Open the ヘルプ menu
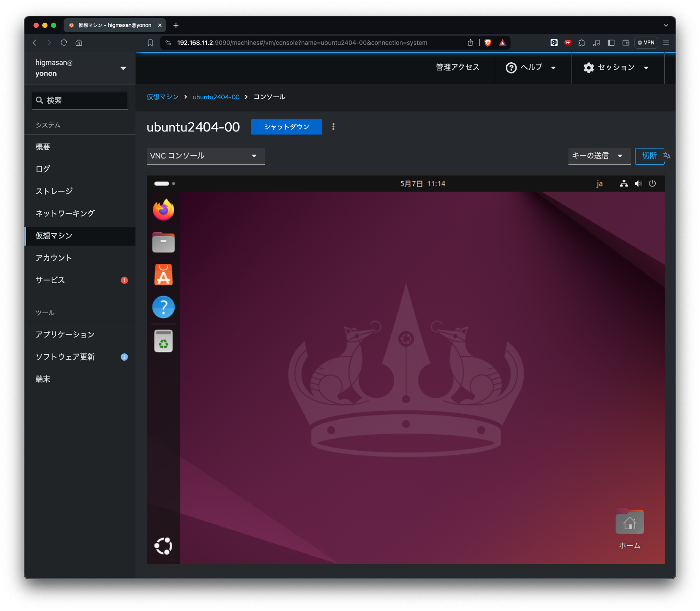 [x=531, y=68]
